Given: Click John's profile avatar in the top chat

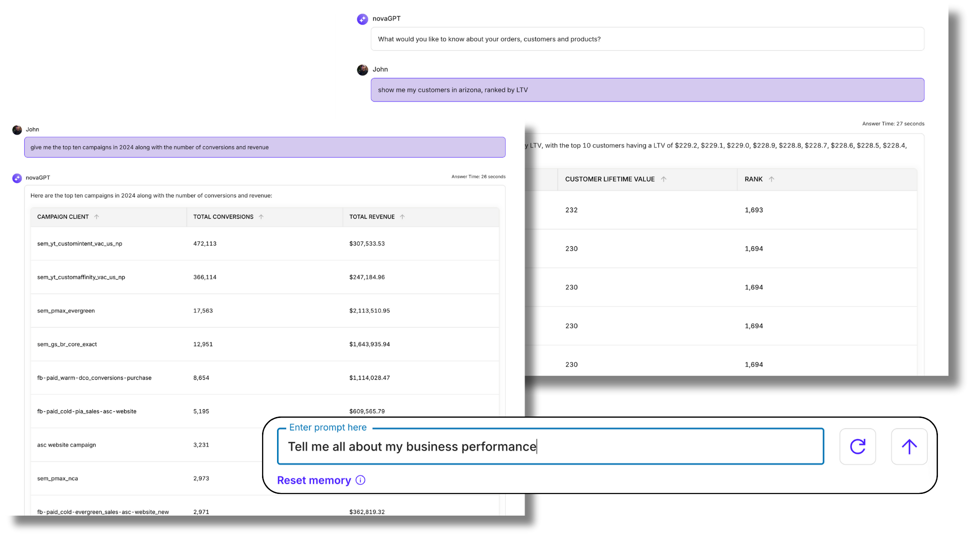Looking at the screenshot, I should tap(362, 70).
